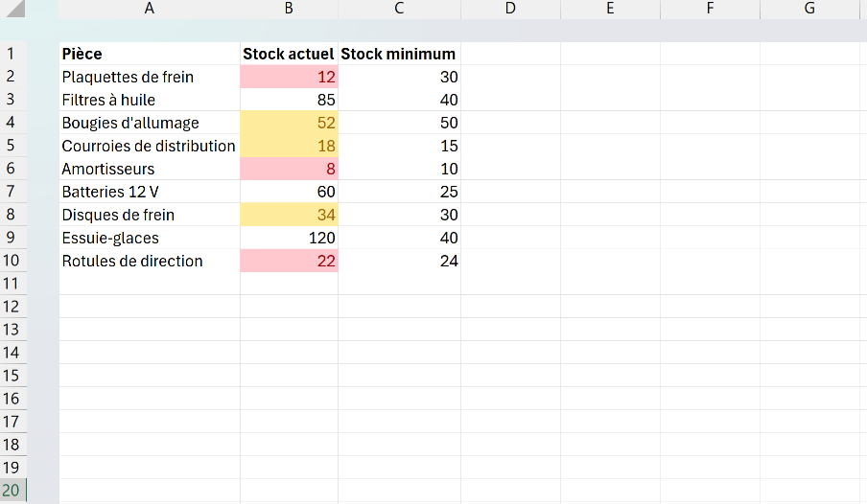The height and width of the screenshot is (504, 867).
Task: Select the 'Essuie-glaces' cell
Action: tap(150, 238)
